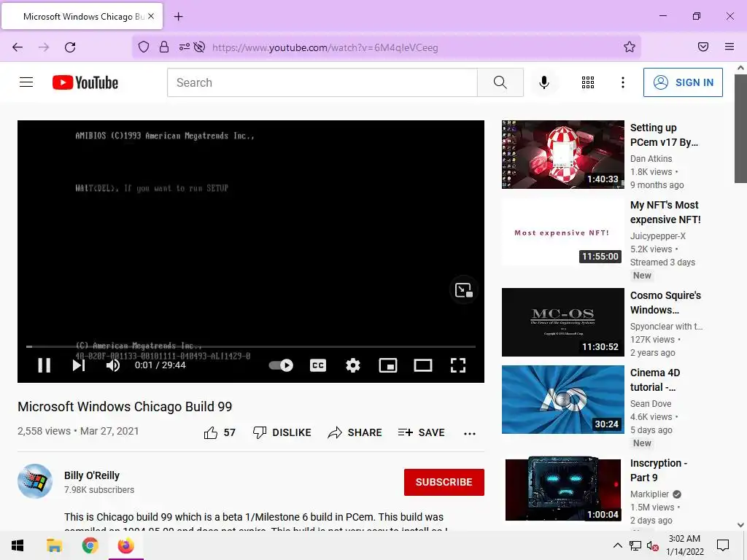Screen dimensions: 747x560
Task: Close the Microsoft Windows Chicago tab
Action: point(151,16)
